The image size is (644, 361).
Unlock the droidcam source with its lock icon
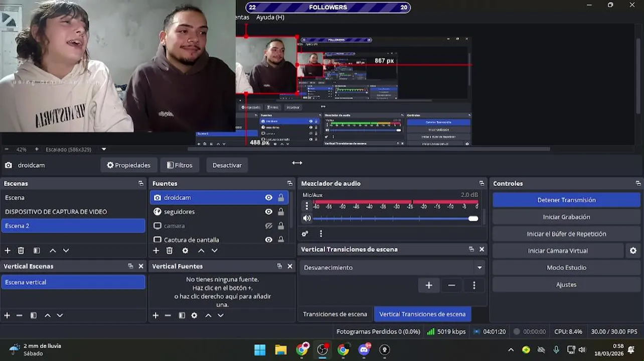[281, 198]
